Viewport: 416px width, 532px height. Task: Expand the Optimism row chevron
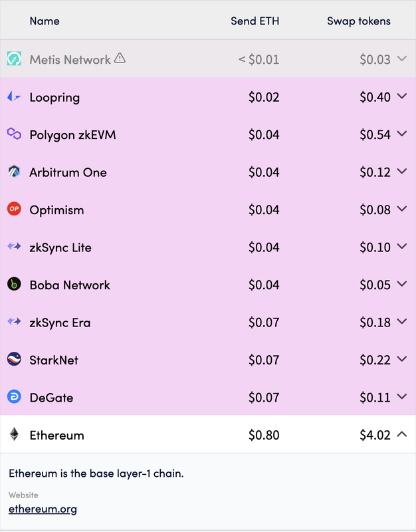tap(402, 209)
